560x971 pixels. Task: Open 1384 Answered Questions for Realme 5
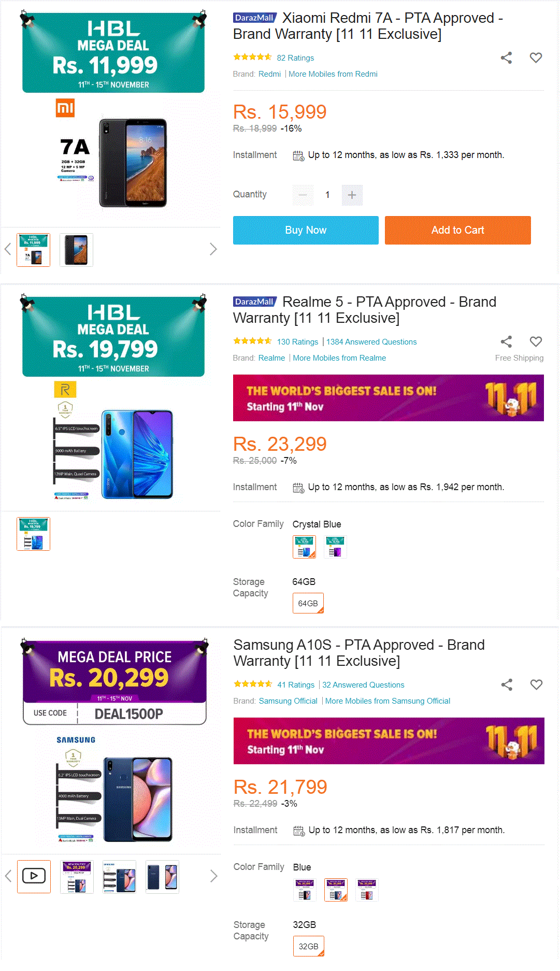pos(371,342)
